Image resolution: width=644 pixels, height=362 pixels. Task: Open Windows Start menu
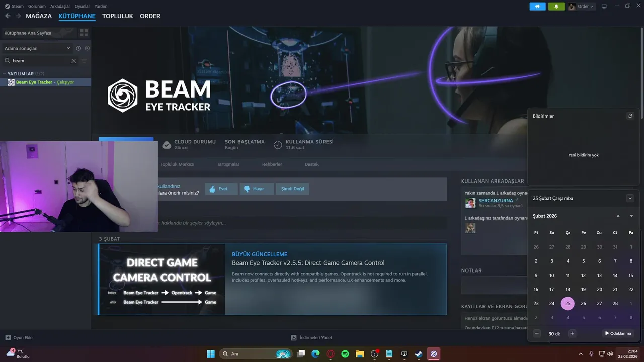click(211, 354)
